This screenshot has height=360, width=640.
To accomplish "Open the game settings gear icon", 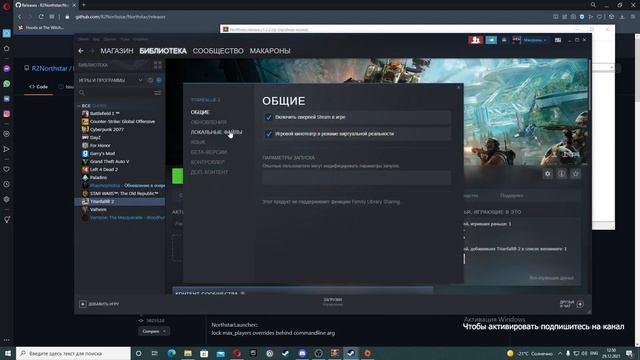I will 548,174.
